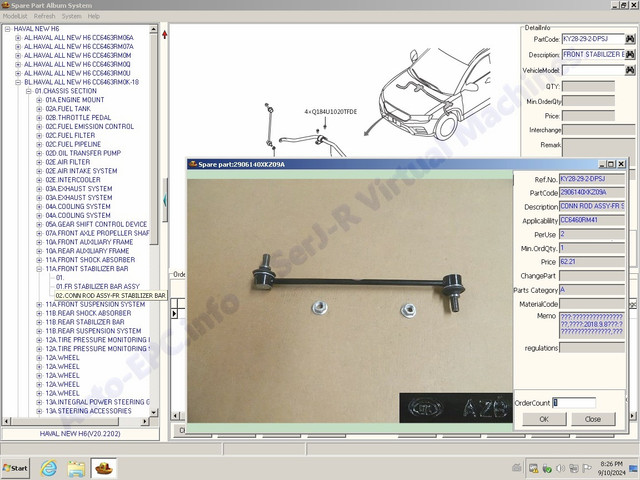Expand AL HAVAL ALL NEW H6 CC6463RM07A node
Viewport: 640px width, 480px height.
tap(18, 47)
